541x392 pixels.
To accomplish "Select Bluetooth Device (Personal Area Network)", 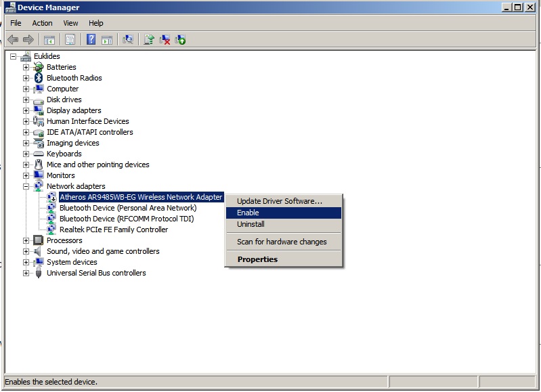I will [x=128, y=208].
